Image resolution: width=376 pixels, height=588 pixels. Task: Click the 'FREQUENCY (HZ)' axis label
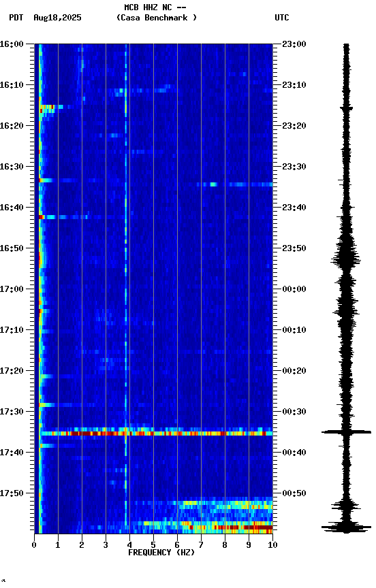coord(161,553)
